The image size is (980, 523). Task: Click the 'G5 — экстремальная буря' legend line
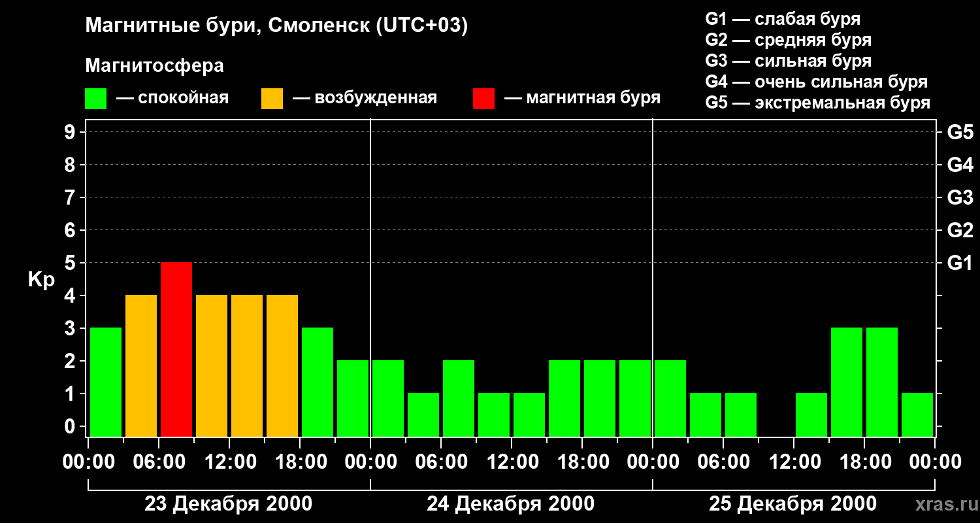tap(817, 103)
